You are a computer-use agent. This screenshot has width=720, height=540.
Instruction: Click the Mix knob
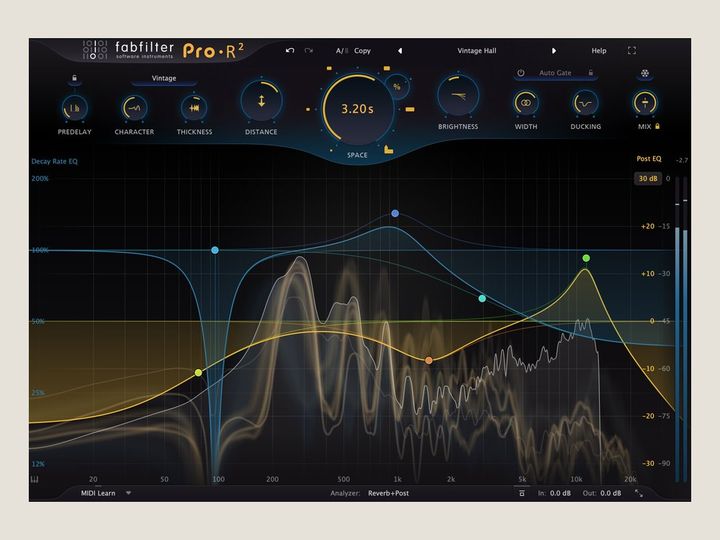pos(645,103)
